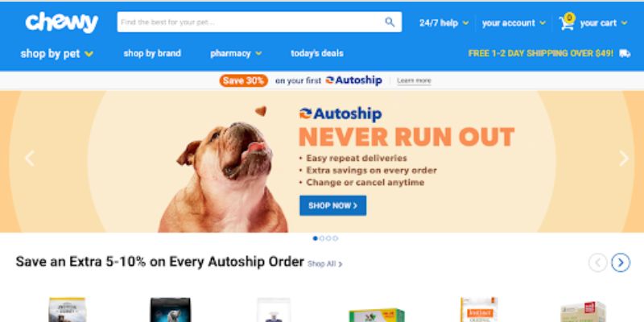
Task: Click next products carousel circle arrow
Action: [621, 262]
